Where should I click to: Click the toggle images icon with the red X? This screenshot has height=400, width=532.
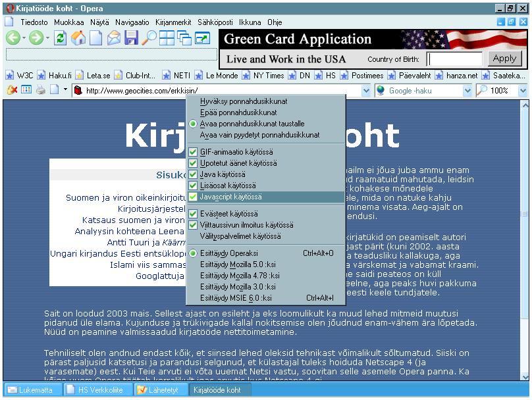tap(13, 90)
